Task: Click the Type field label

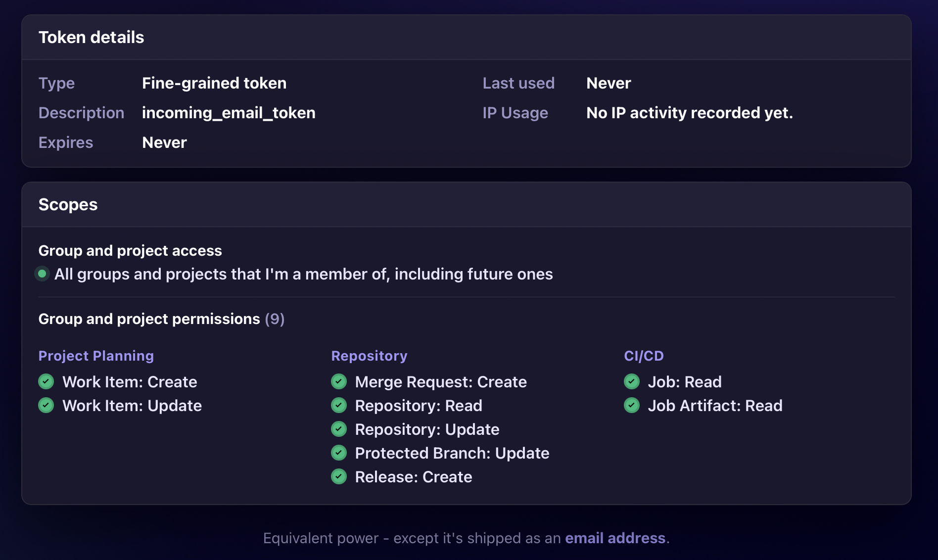Action: [x=56, y=83]
